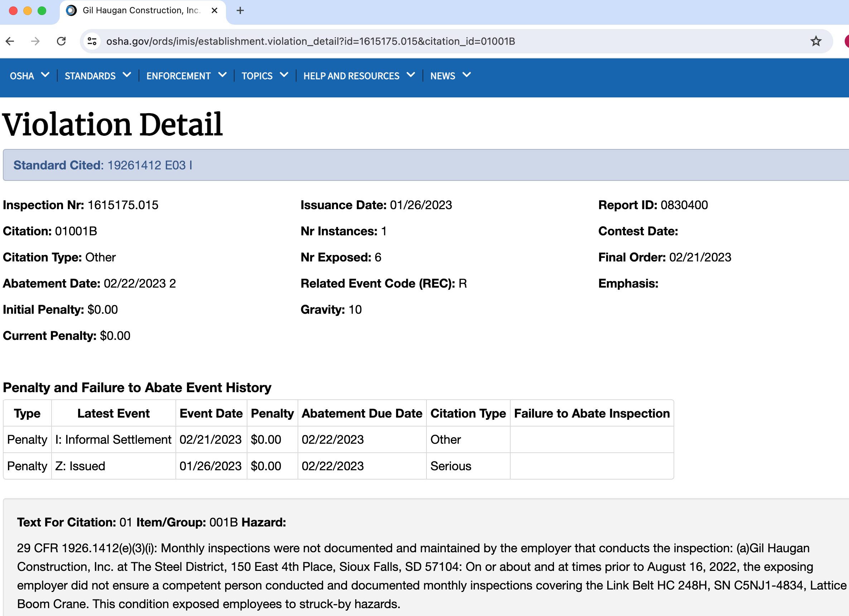This screenshot has height=616, width=849.
Task: Click the Violation Detail heading
Action: click(x=113, y=124)
